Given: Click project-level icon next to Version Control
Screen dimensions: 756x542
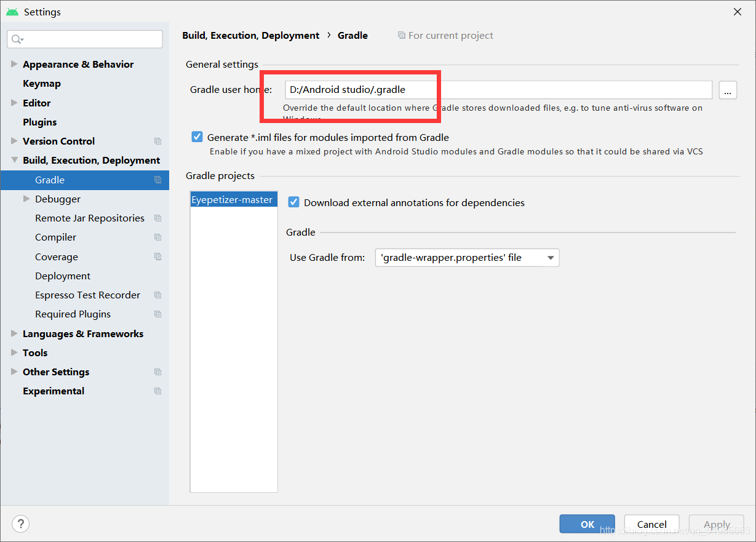Looking at the screenshot, I should click(x=157, y=141).
